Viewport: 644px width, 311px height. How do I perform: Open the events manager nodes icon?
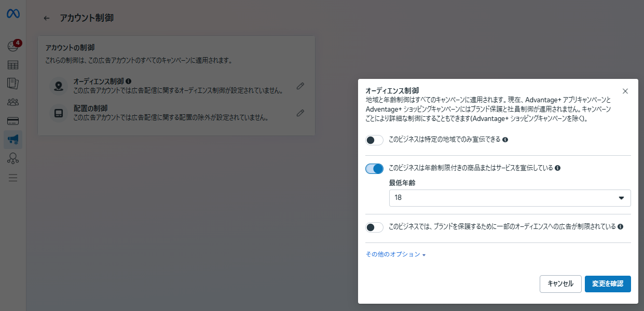(13, 158)
